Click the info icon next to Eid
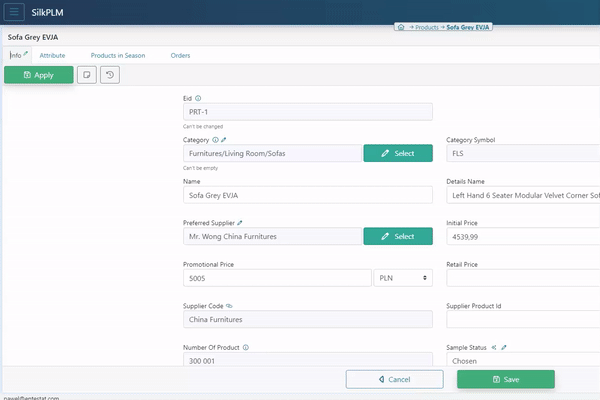The width and height of the screenshot is (600, 400). [198, 98]
